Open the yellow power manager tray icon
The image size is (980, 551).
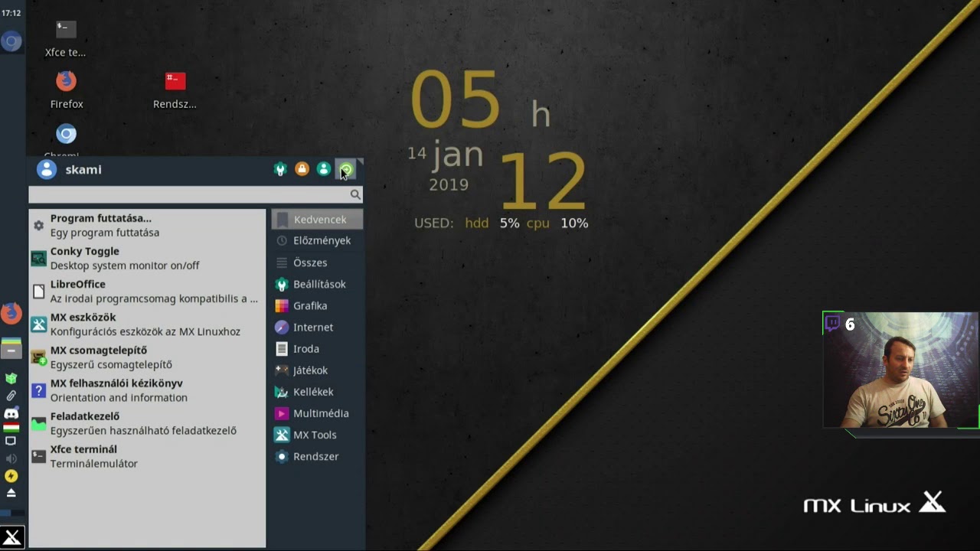(x=11, y=476)
